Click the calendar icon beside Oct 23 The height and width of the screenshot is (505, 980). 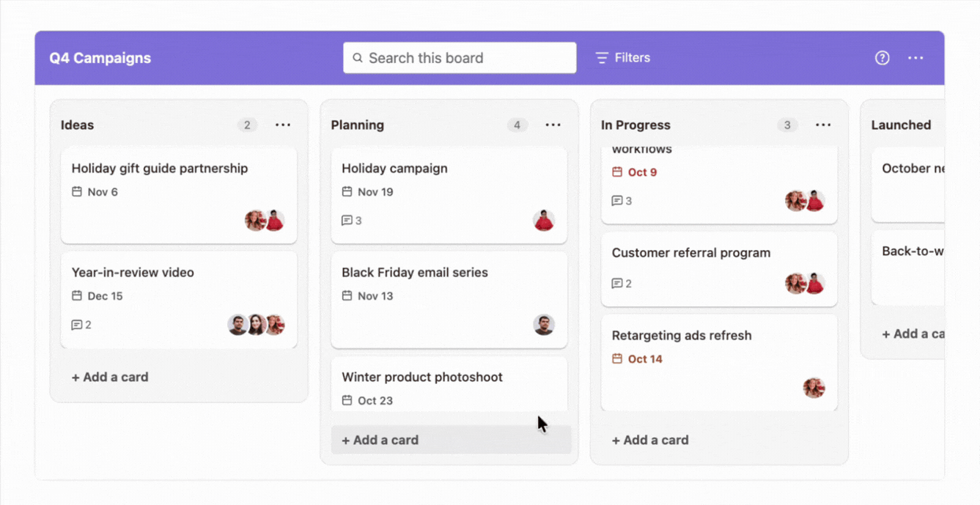(347, 400)
